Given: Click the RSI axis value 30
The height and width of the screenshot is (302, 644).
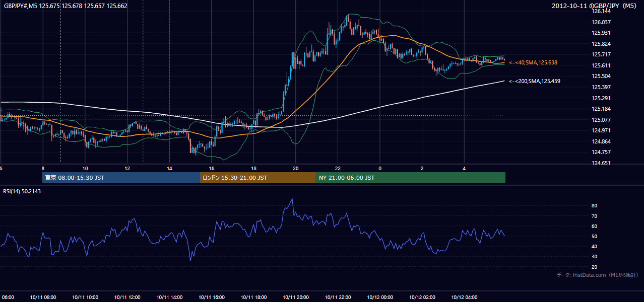Looking at the screenshot, I should [595, 257].
